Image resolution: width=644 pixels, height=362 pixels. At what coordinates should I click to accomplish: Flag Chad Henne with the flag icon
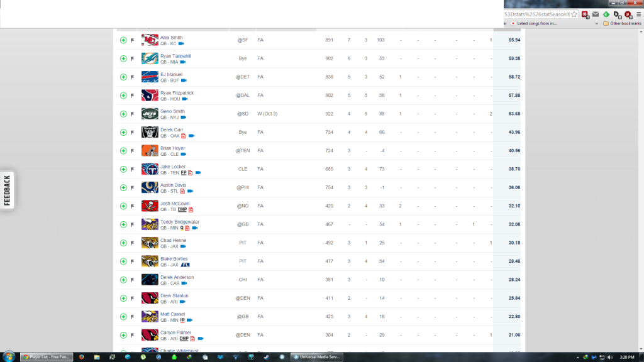pos(132,243)
